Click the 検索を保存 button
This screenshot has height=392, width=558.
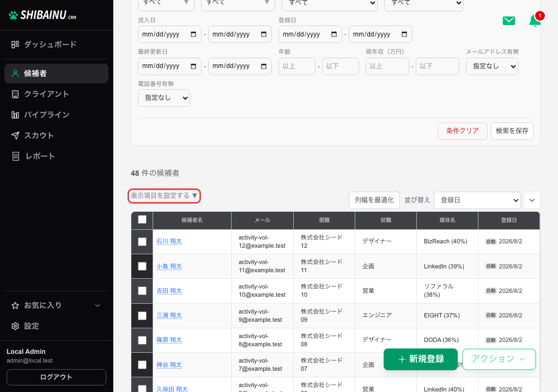pyautogui.click(x=512, y=131)
